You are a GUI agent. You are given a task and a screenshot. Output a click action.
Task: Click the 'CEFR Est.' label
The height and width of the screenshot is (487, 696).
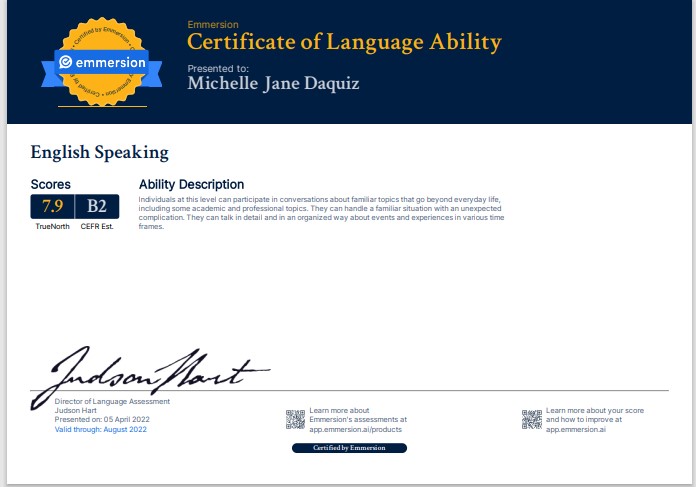97,226
